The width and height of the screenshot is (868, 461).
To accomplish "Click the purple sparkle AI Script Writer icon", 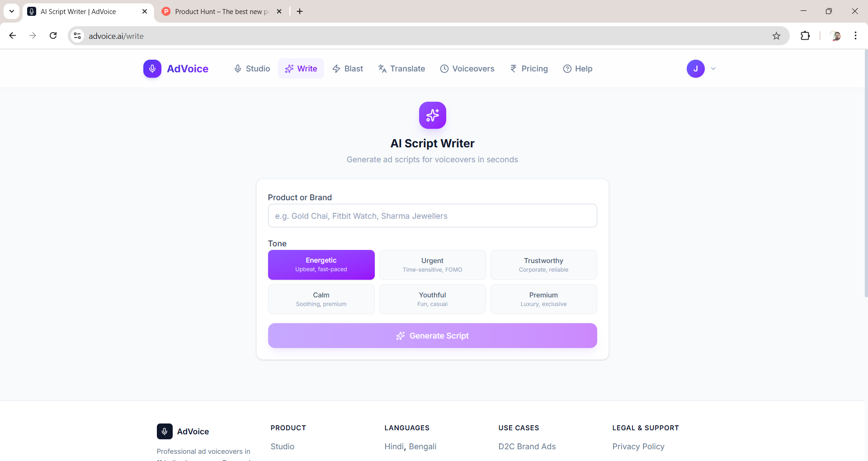I will pos(433,115).
